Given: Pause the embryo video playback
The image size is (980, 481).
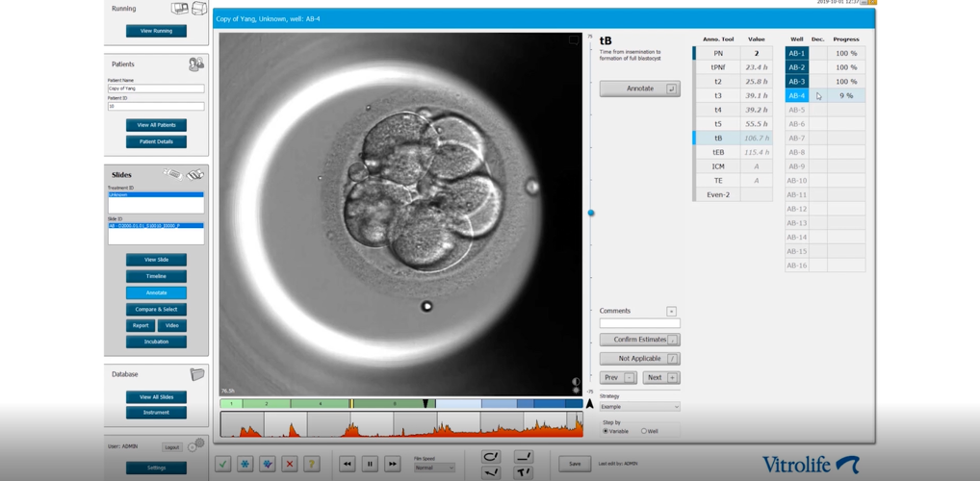Looking at the screenshot, I should point(370,464).
